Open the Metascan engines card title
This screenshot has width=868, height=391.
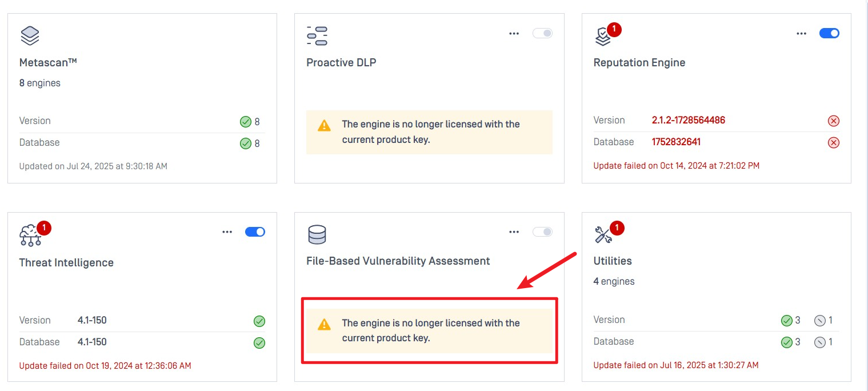pyautogui.click(x=48, y=62)
